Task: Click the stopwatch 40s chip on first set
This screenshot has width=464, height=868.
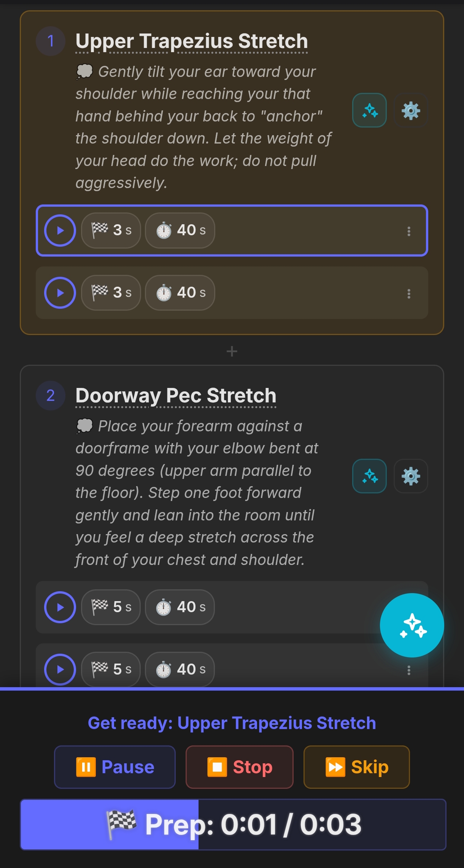Action: [x=179, y=230]
